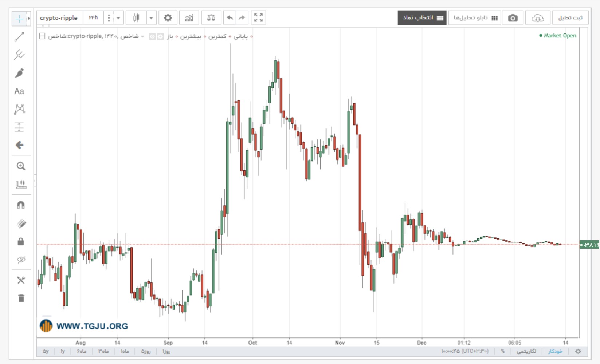Remove drawings with the trash icon
The image size is (600, 364).
21,298
